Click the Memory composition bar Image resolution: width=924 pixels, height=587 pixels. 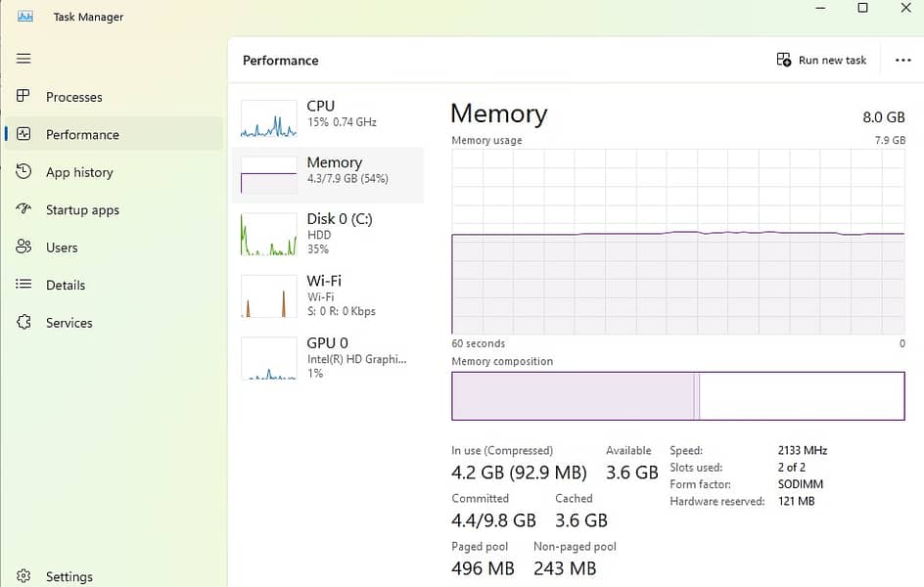[x=677, y=396]
